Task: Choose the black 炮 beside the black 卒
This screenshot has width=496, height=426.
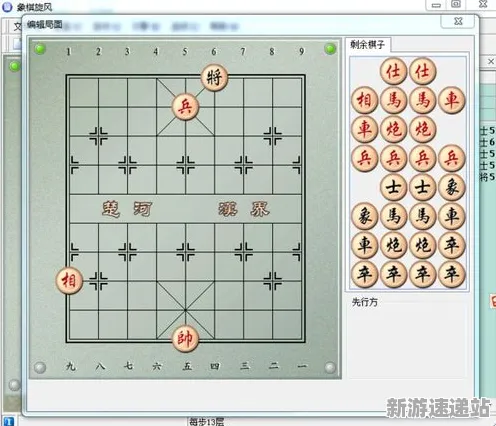Action: 422,245
